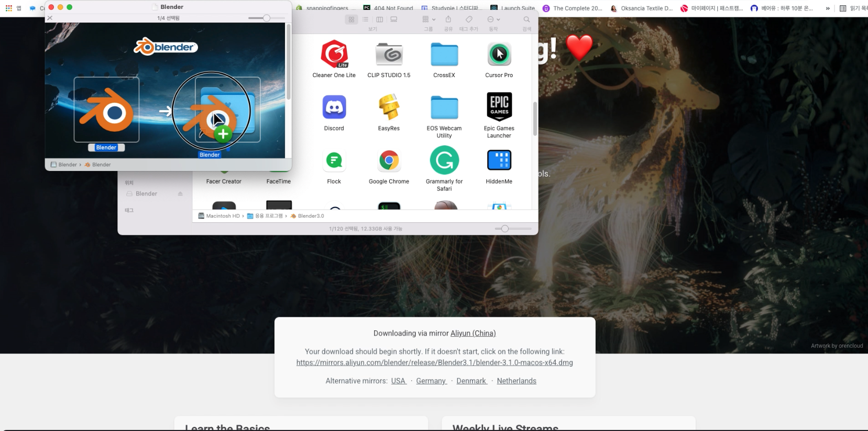
Task: Select the Google Chrome app icon
Action: click(389, 160)
